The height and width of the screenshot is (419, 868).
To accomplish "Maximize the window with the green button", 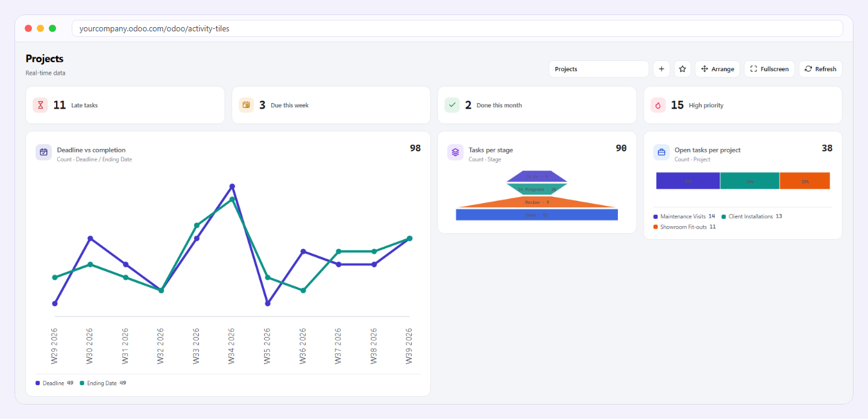I will click(52, 28).
